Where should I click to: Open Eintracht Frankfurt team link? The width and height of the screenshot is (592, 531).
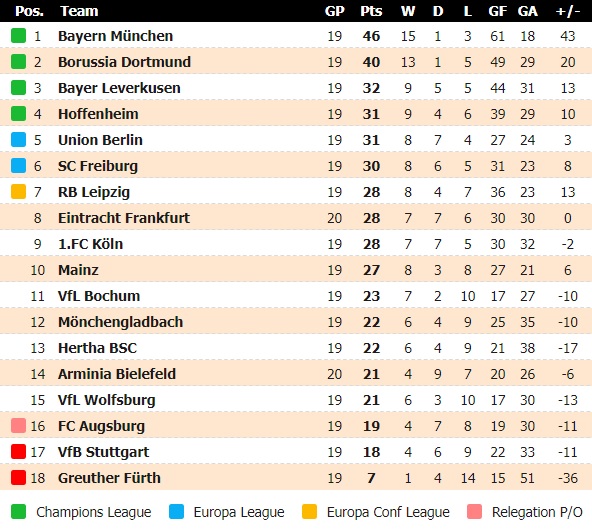coord(124,218)
